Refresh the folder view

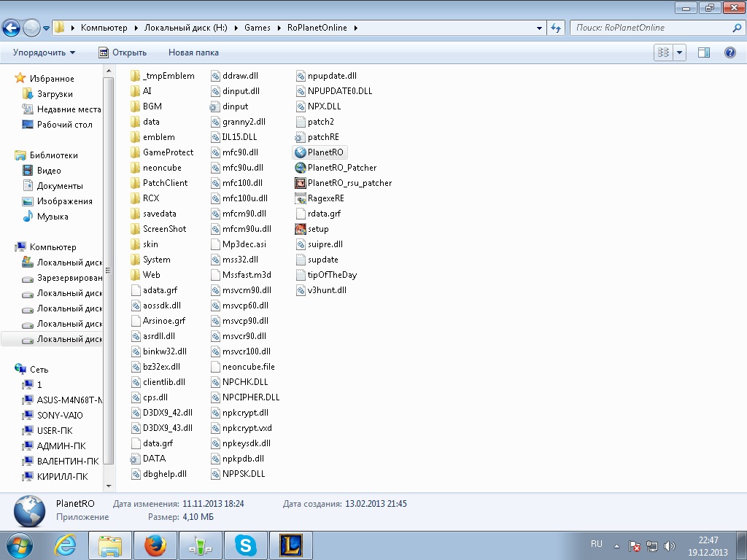(555, 28)
